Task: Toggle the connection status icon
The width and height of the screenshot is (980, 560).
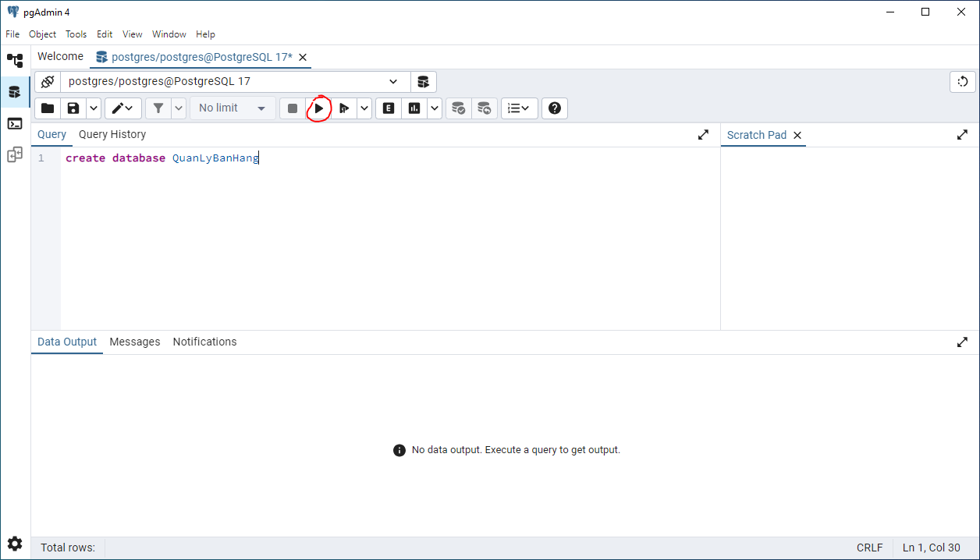Action: pyautogui.click(x=48, y=82)
